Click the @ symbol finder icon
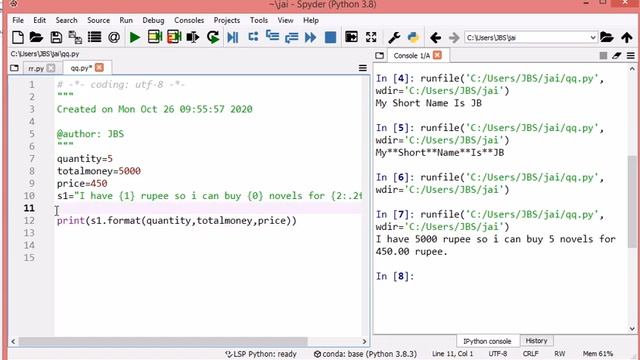Screen dimensions: 640x360 coord(114,38)
